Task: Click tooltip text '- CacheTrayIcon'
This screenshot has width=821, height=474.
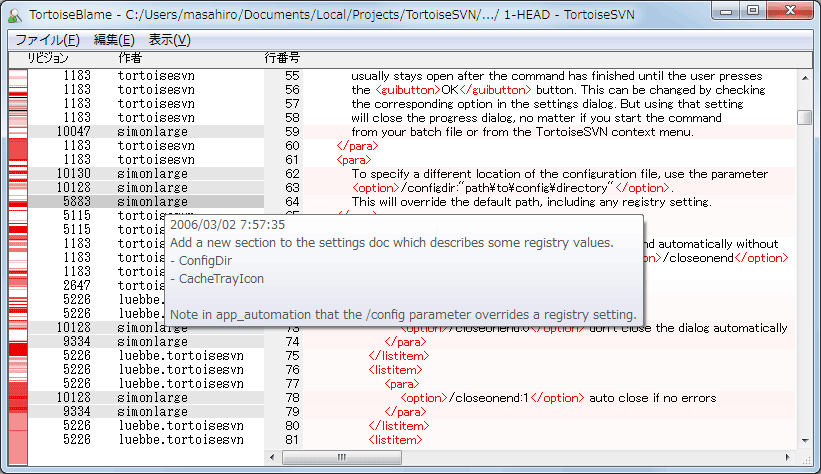Action: click(x=217, y=279)
